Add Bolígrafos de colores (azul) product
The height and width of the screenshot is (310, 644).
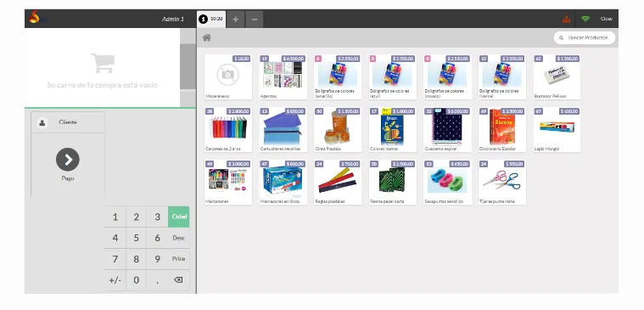point(393,77)
